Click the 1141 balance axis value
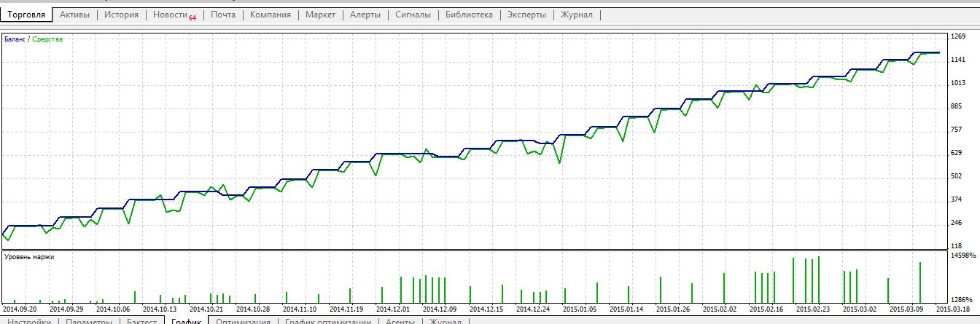This screenshot has width=980, height=324. (959, 60)
